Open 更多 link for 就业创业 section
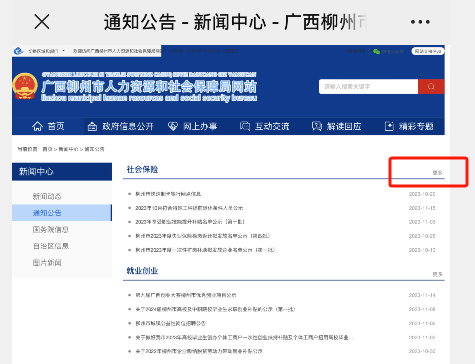475x364 pixels. (x=437, y=274)
